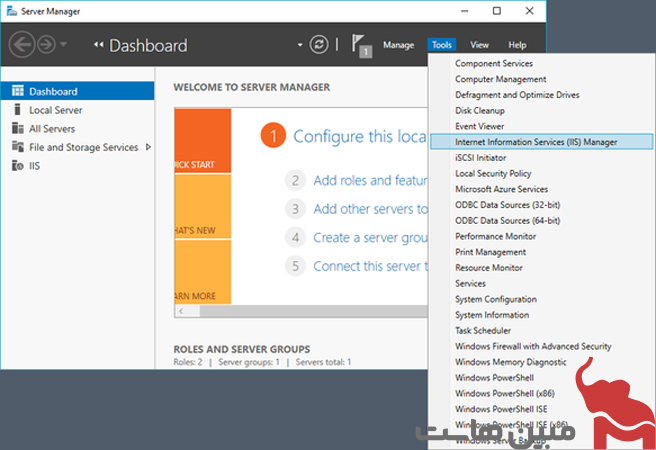Screen dimensions: 656x450
Task: Click the Local Server icon
Action: tap(17, 110)
